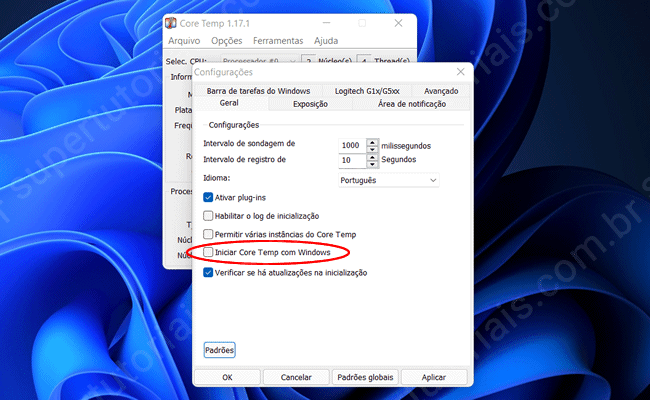Image resolution: width=650 pixels, height=400 pixels.
Task: Increase the logging interval with up arrow
Action: pyautogui.click(x=373, y=156)
